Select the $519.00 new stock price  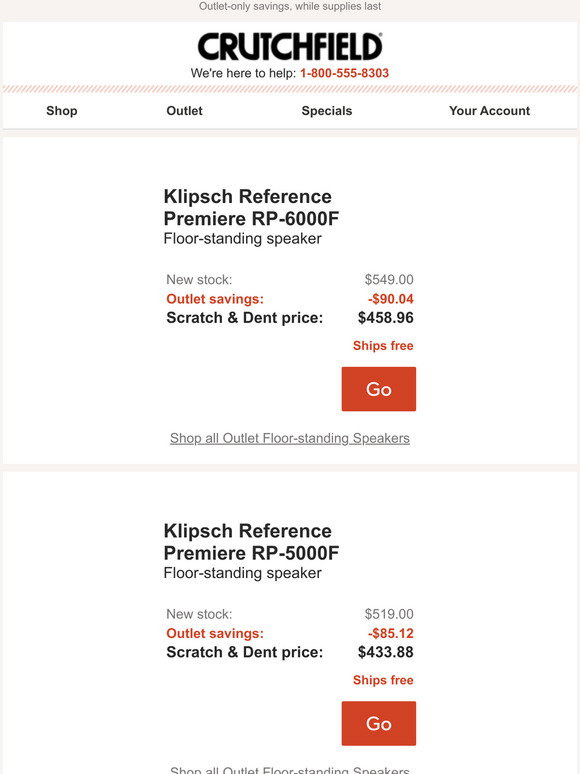pos(389,614)
